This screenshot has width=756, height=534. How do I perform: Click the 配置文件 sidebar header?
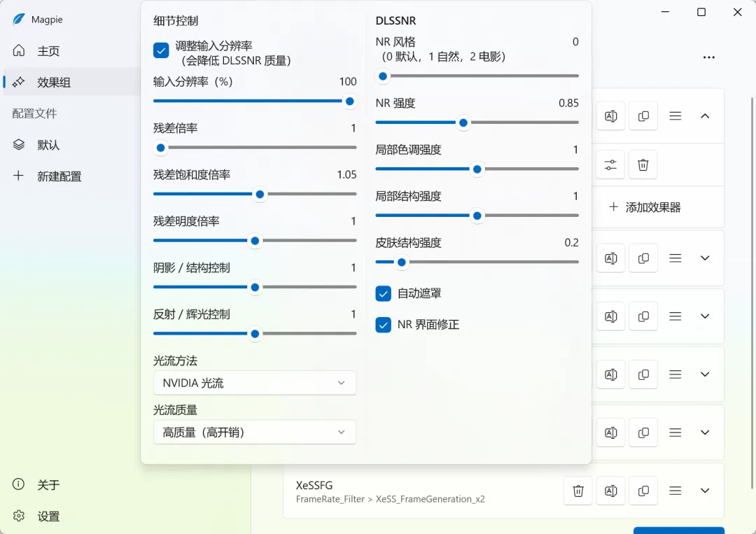point(34,113)
